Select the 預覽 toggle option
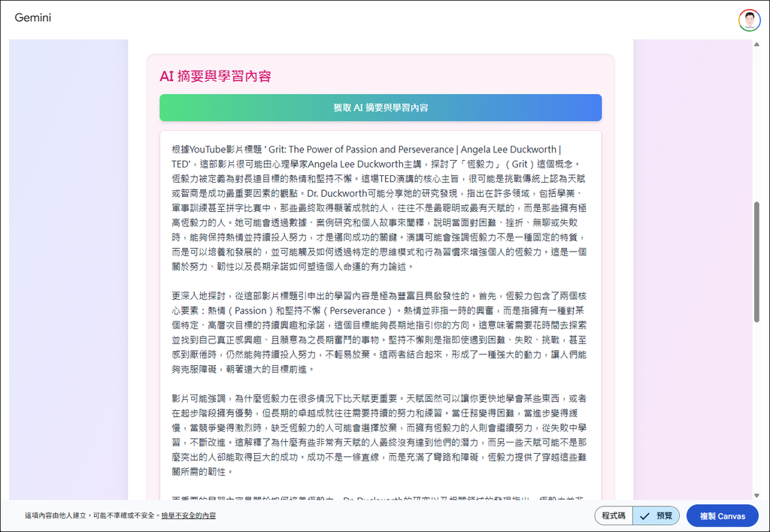 656,515
